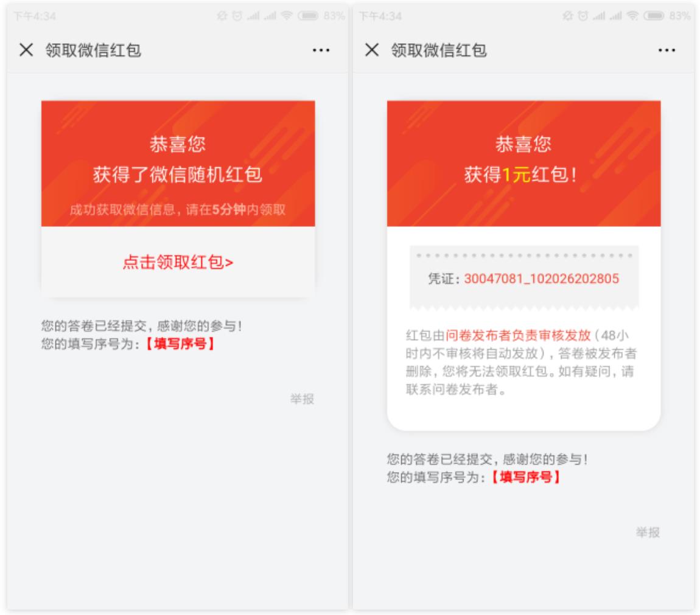Tap the red 问卷发布者负责审核发放 text

coord(517,336)
